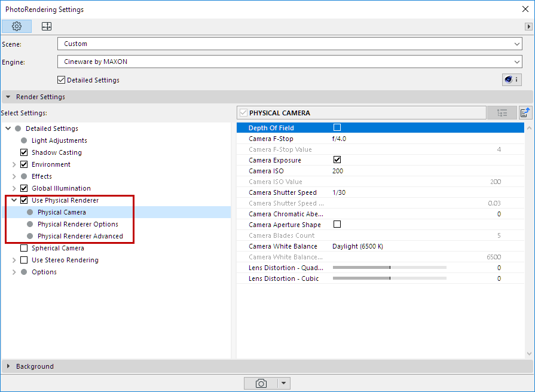The height and width of the screenshot is (392, 535).
Task: Switch to the size panel icon
Action: [x=47, y=26]
